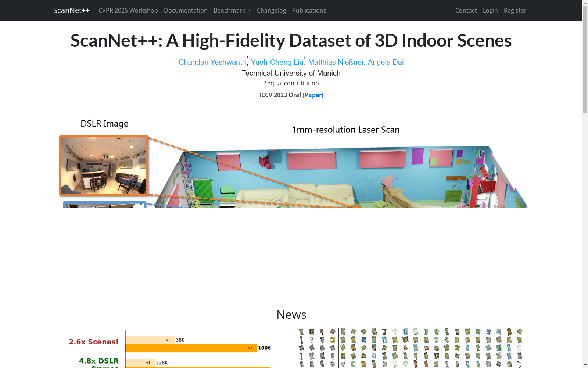Click the Login link
Image resolution: width=588 pixels, height=368 pixels.
click(x=490, y=10)
